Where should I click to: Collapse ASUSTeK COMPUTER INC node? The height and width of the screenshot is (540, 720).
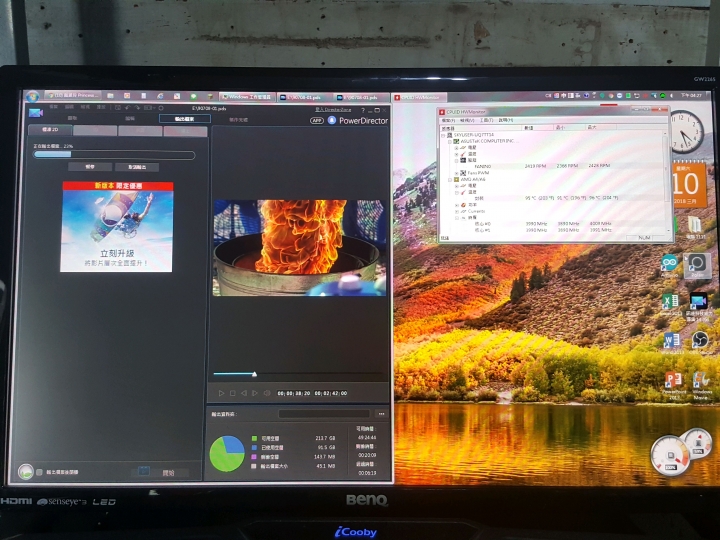click(x=450, y=141)
